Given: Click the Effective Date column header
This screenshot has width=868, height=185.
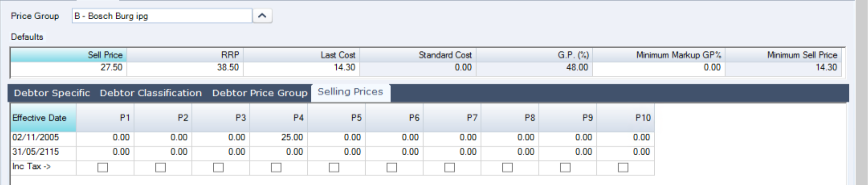Looking at the screenshot, I should coord(43,118).
